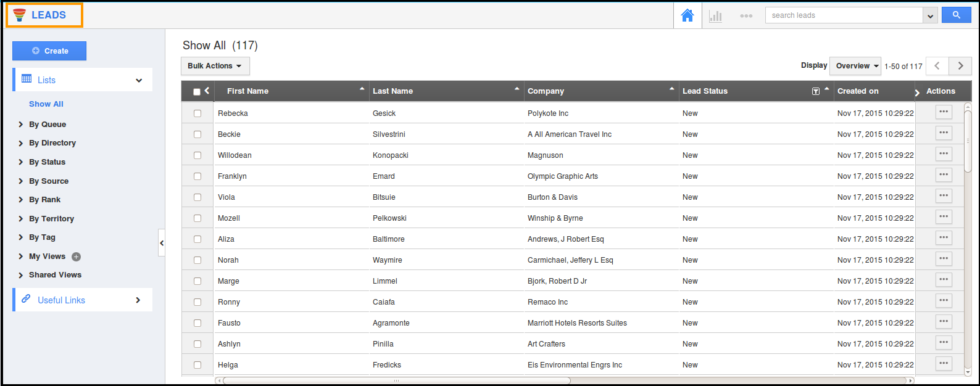This screenshot has height=386, width=980.
Task: Check the box for Beckie Silvestrini
Action: click(x=197, y=134)
